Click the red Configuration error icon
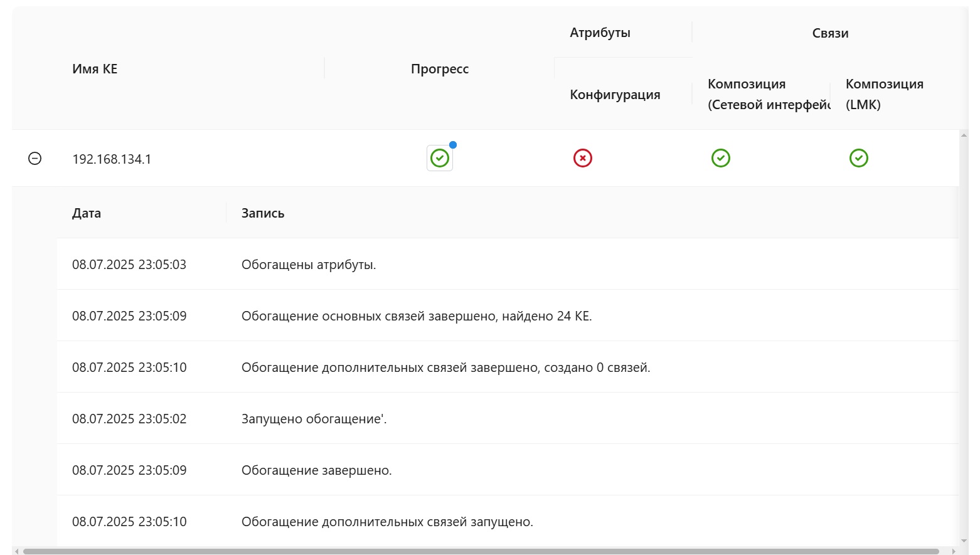This screenshot has width=980, height=555. (583, 158)
